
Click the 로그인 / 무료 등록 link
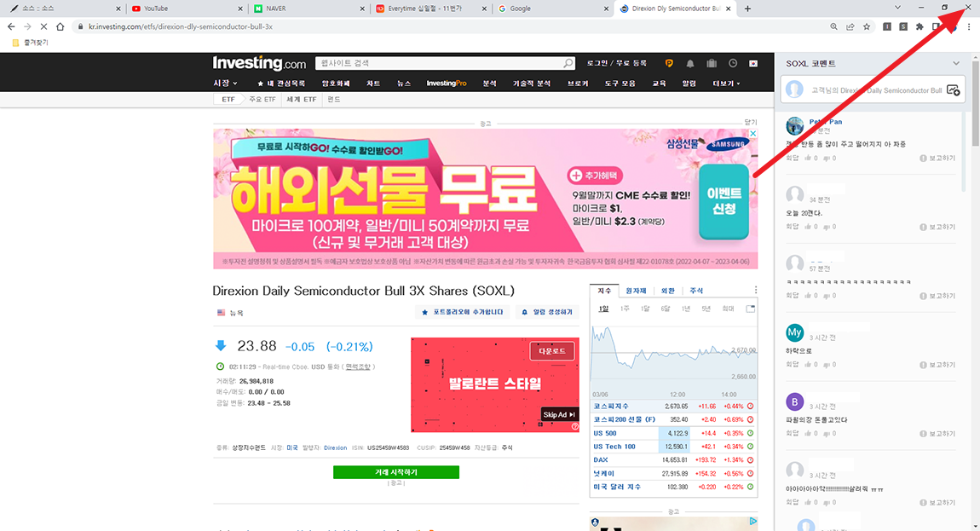click(616, 63)
